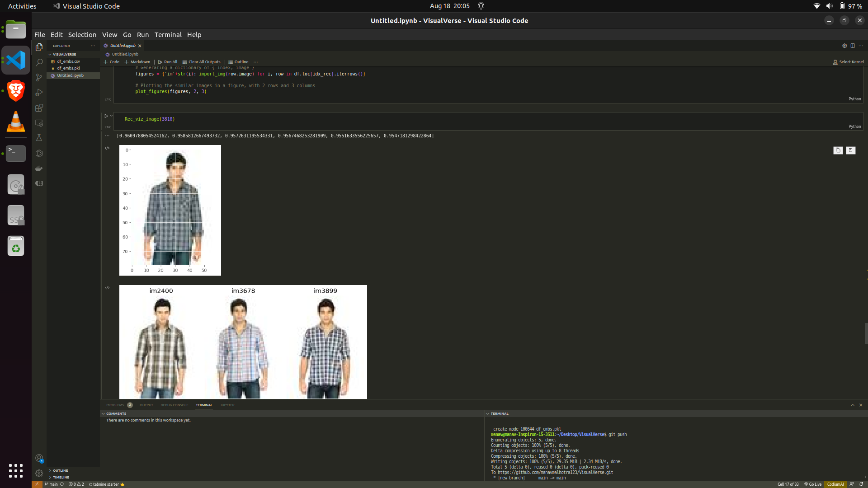868x488 pixels.
Task: Toggle the split editor layout button
Action: pyautogui.click(x=853, y=46)
